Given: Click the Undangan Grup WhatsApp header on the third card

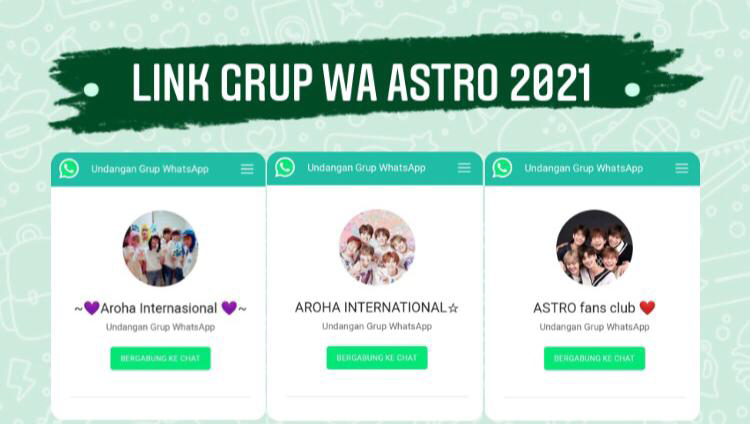Looking at the screenshot, I should [584, 168].
